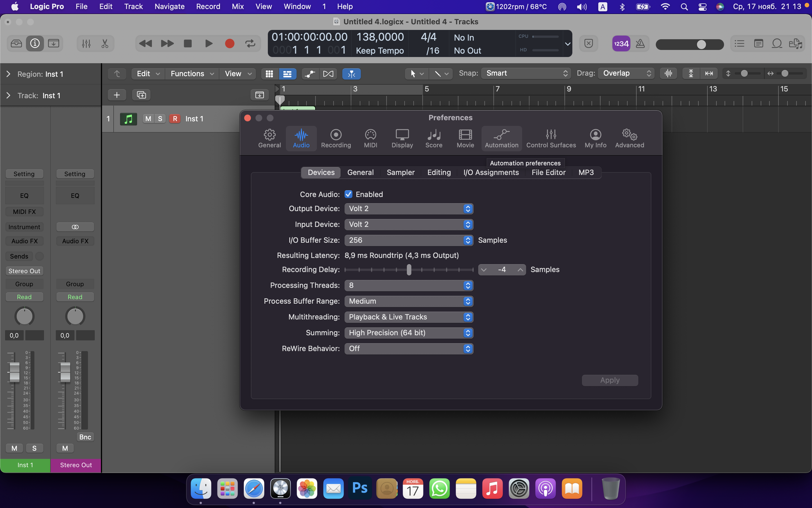Toggle Catch playhead button
Viewport: 812px width, 508px height.
point(351,74)
